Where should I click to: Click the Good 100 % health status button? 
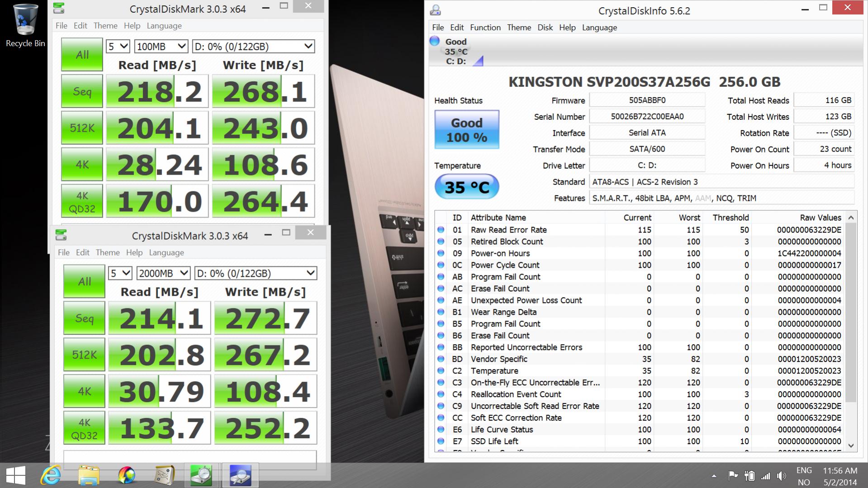coord(467,129)
